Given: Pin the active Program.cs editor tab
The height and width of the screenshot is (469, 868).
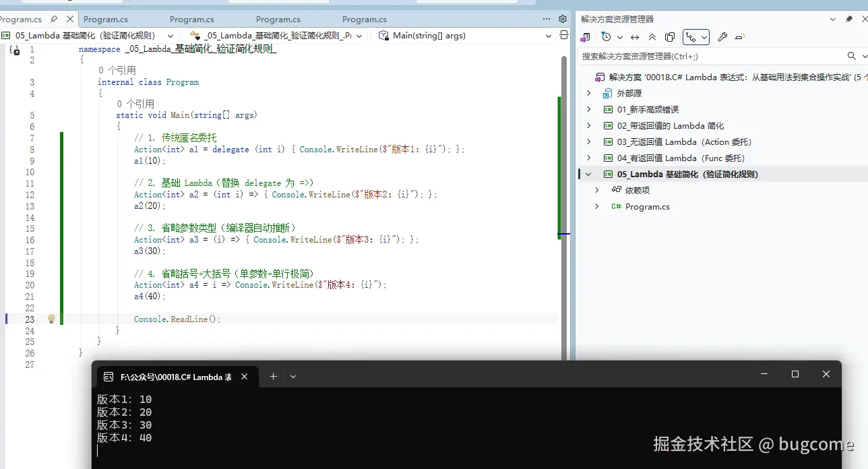Looking at the screenshot, I should [x=54, y=20].
